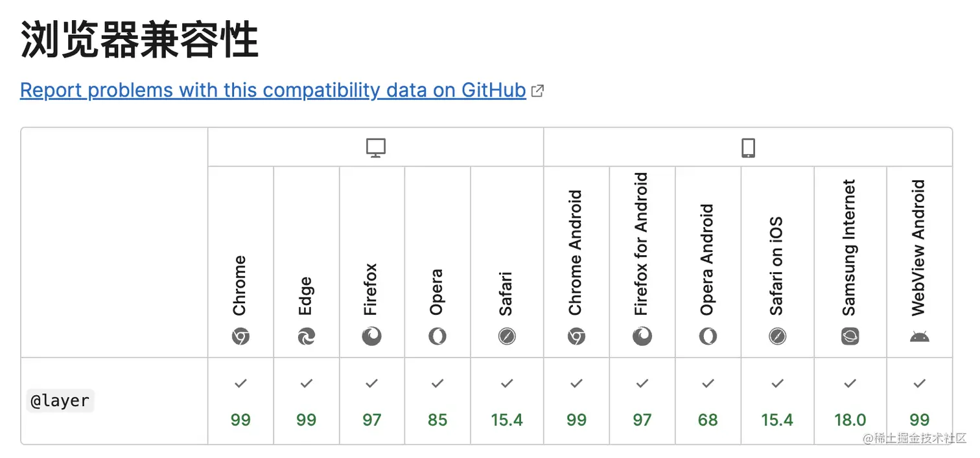Click the desktop platform icon
Image resolution: width=980 pixels, height=458 pixels.
tap(375, 148)
